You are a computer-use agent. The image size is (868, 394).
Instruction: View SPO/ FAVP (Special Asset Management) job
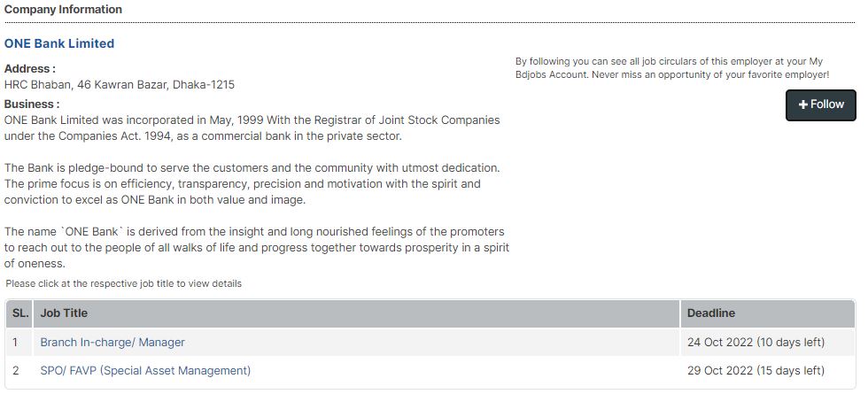[145, 371]
